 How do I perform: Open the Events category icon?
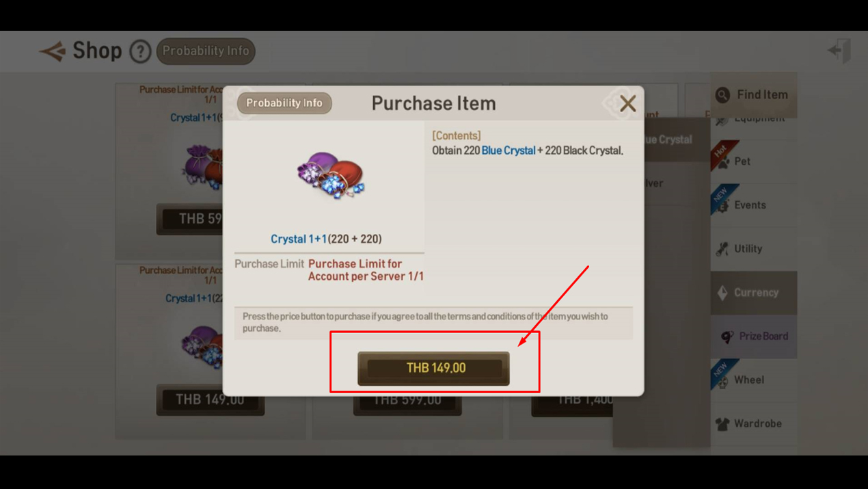pos(723,205)
